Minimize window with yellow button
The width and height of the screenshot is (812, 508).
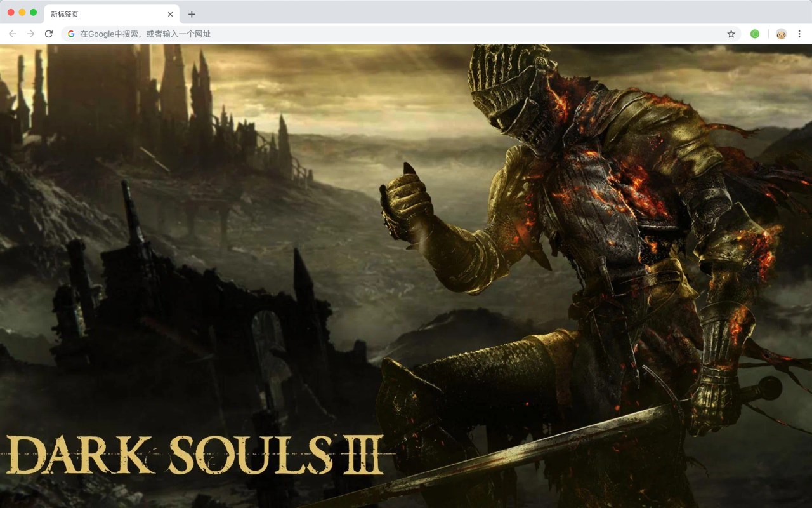click(22, 12)
